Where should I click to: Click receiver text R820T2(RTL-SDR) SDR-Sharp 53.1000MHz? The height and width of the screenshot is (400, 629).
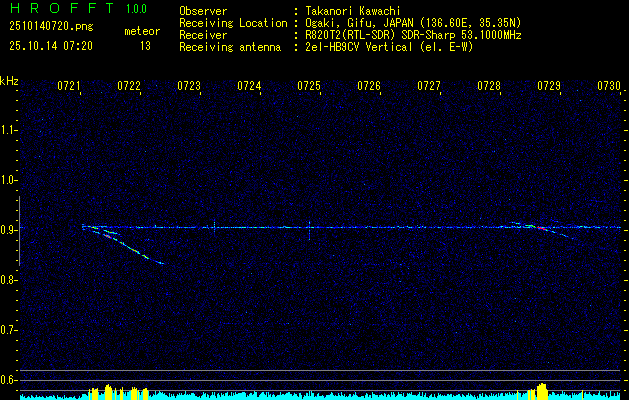413,35
